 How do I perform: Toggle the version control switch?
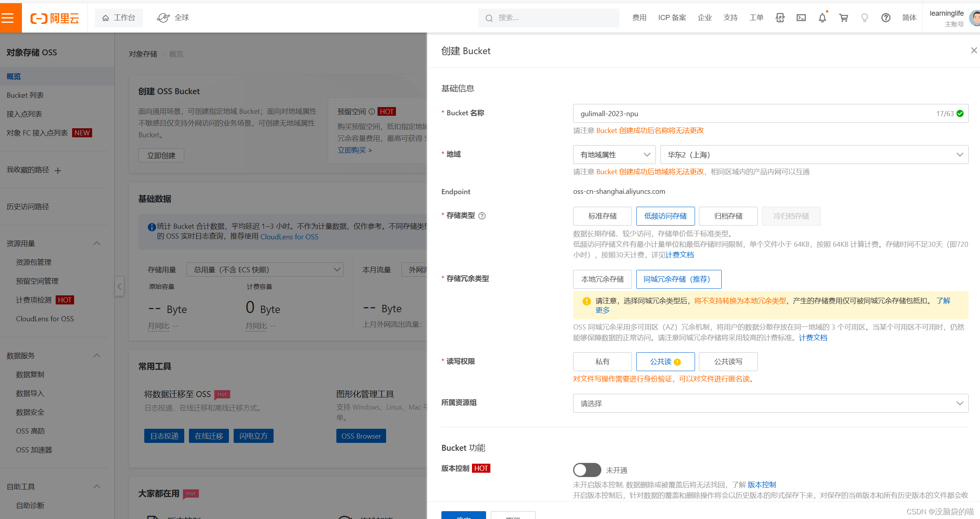(x=587, y=470)
